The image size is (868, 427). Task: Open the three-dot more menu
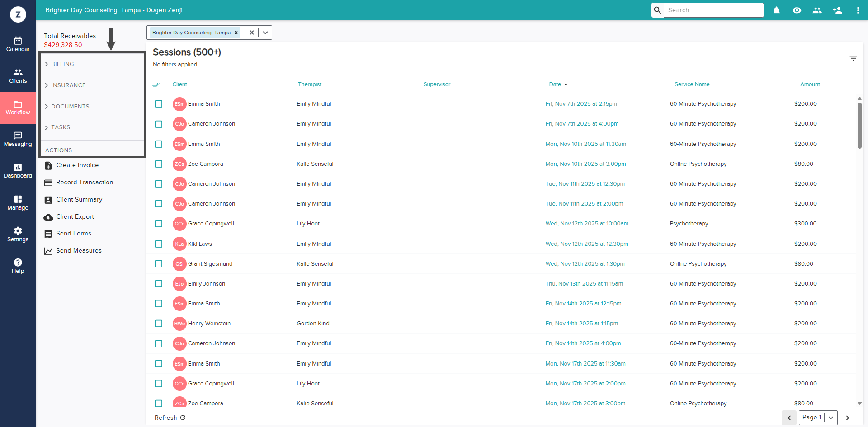[858, 10]
